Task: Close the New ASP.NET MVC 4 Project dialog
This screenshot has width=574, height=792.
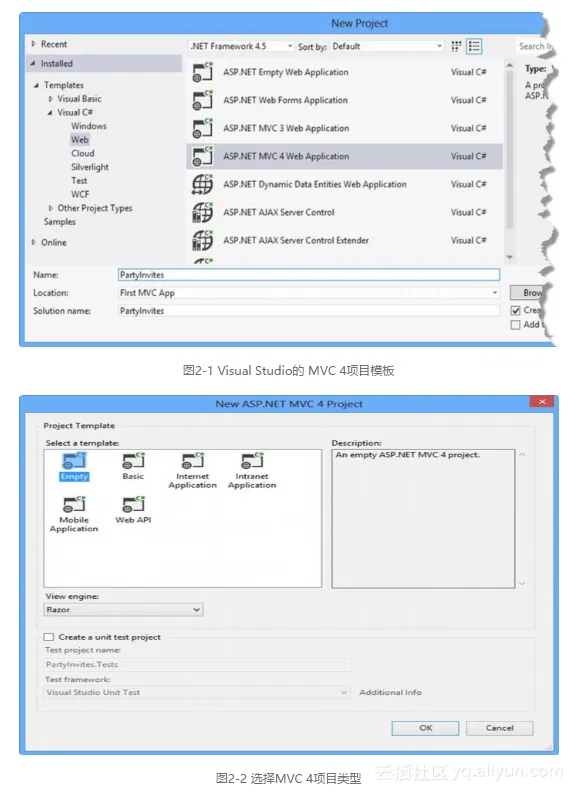Action: pos(542,402)
